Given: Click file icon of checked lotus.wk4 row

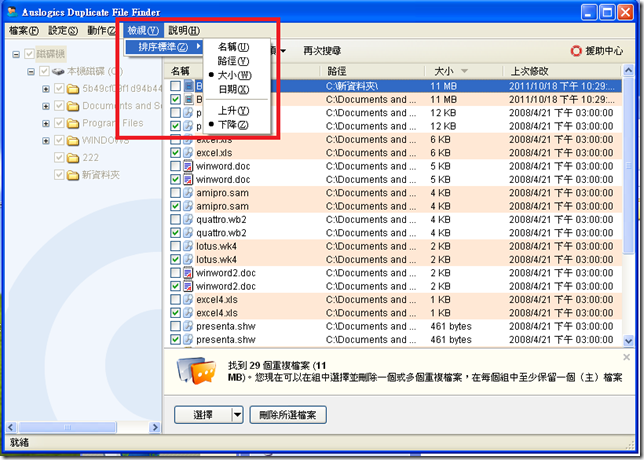Looking at the screenshot, I should coord(188,260).
